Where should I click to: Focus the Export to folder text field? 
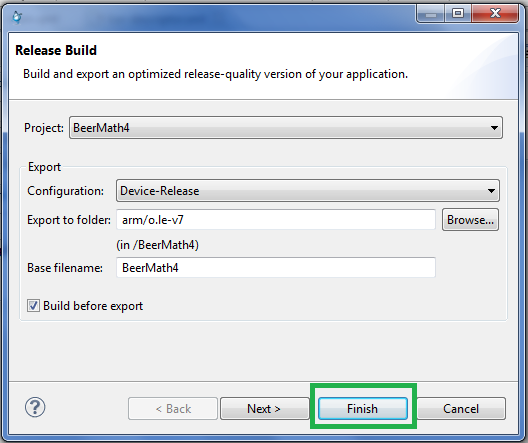[x=276, y=220]
